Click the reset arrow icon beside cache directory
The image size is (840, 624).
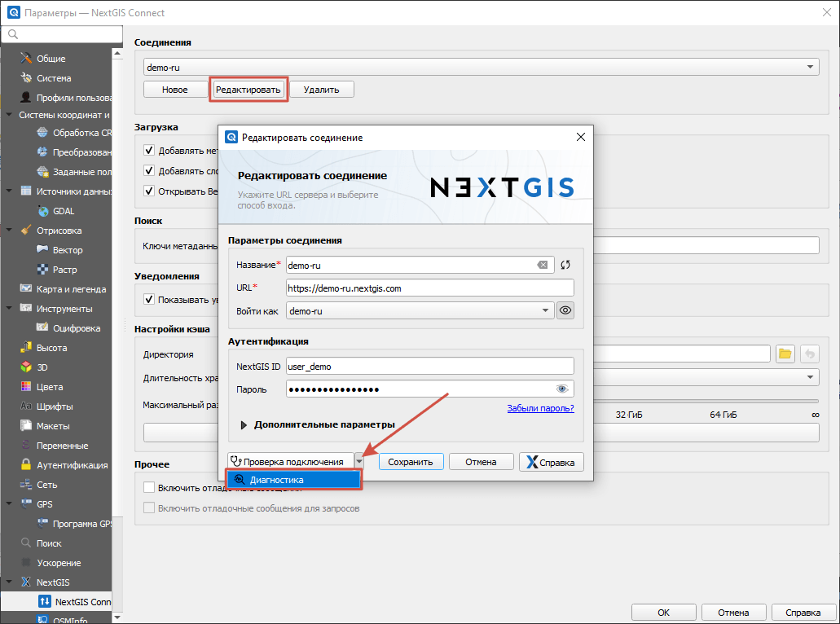click(x=810, y=354)
